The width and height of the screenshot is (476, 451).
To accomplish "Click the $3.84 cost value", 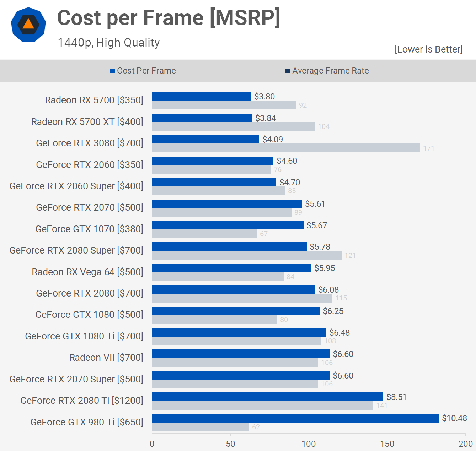I will click(x=266, y=118).
